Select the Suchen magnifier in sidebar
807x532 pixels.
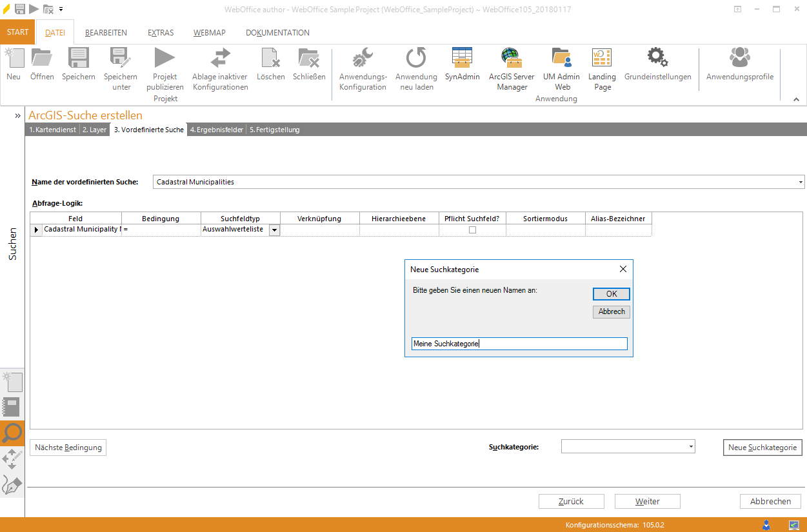coord(12,433)
